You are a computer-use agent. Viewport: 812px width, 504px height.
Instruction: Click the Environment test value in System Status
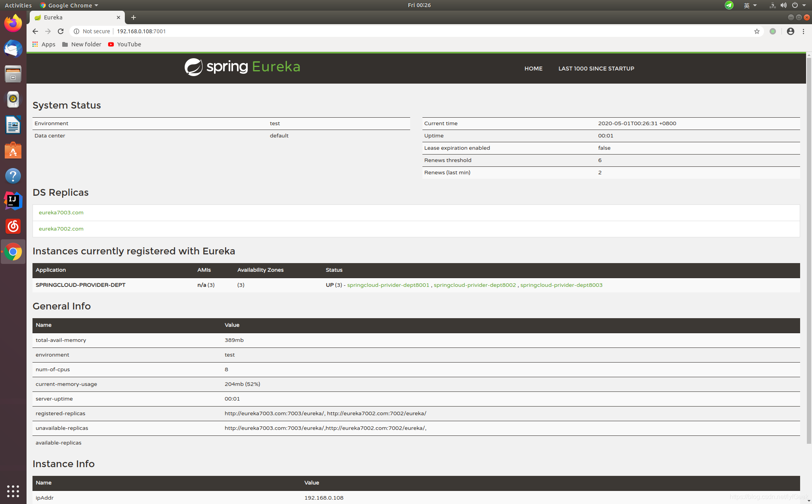pyautogui.click(x=275, y=123)
